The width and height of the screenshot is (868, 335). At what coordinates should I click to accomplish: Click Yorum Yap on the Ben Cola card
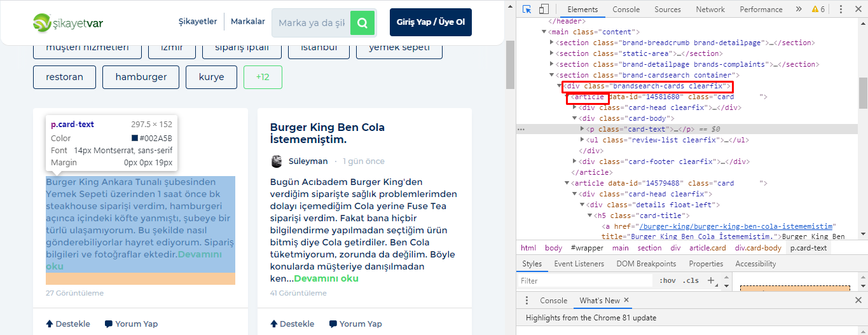[x=355, y=324]
